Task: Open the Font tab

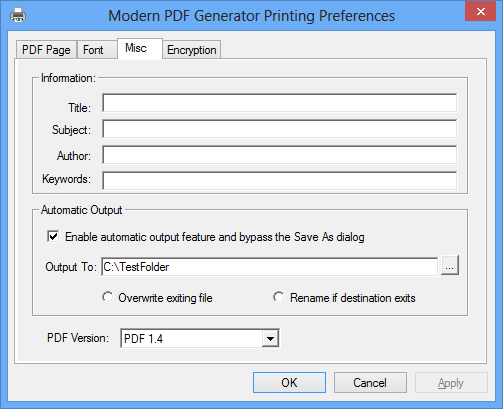Action: [x=97, y=50]
